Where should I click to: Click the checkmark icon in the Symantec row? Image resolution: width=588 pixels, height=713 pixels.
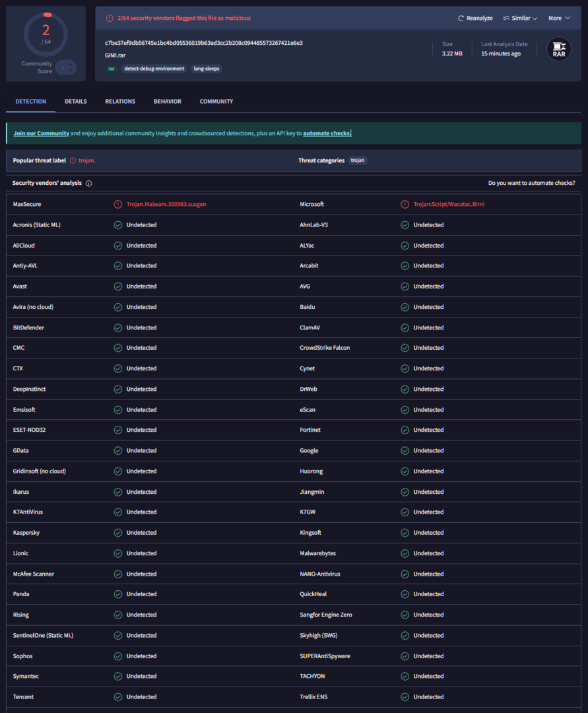[x=117, y=676]
